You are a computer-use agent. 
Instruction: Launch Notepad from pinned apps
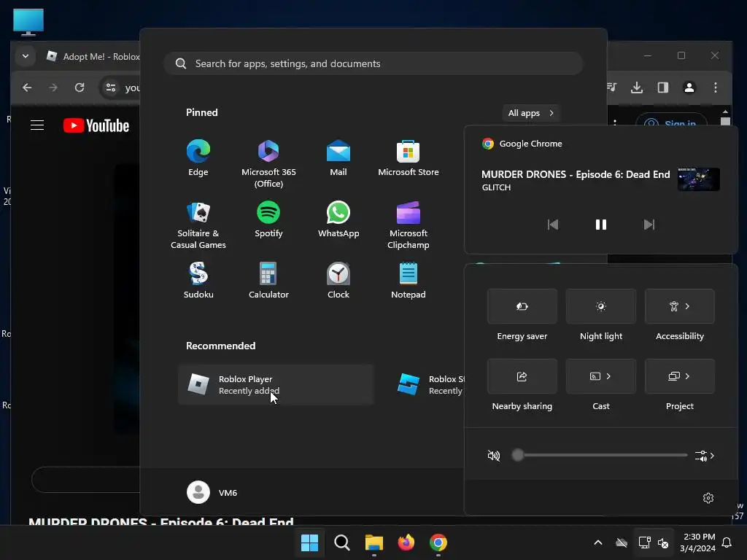coord(409,281)
